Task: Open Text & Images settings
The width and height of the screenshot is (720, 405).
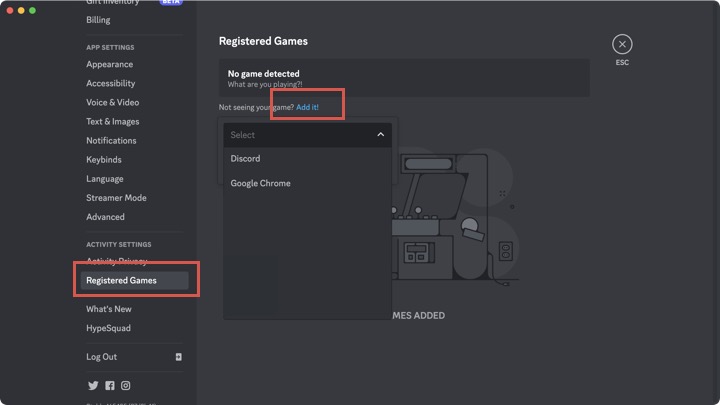Action: (x=112, y=122)
